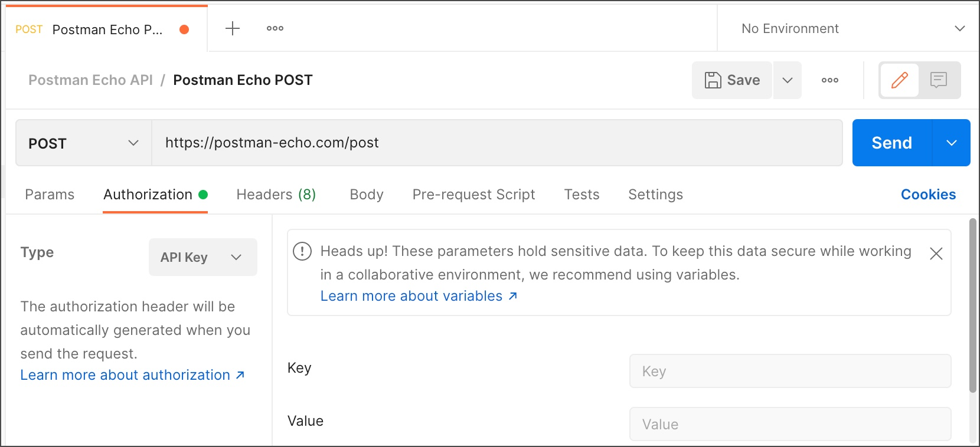Open the POST HTTP method dropdown

(84, 143)
